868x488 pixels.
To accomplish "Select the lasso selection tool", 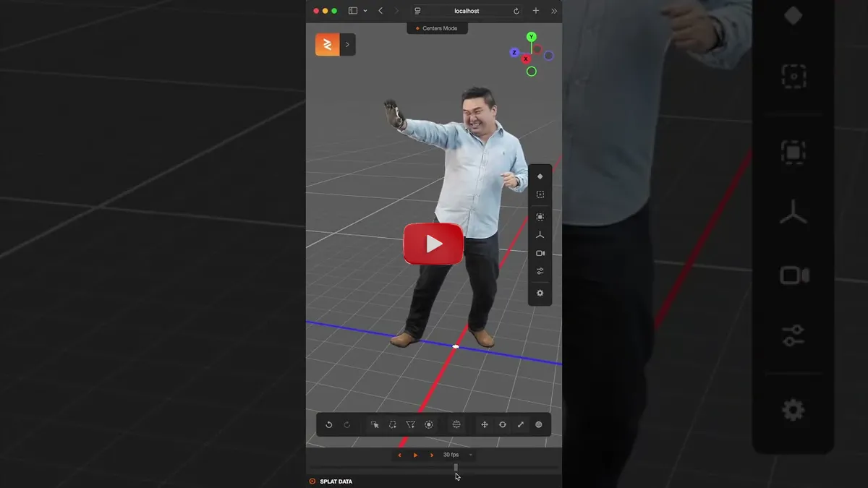I will (x=393, y=424).
